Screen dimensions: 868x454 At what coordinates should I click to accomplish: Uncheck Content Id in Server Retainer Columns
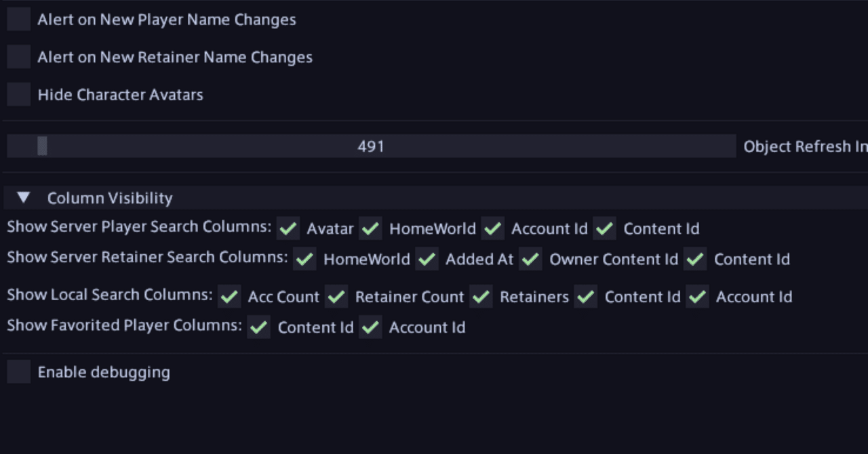696,259
